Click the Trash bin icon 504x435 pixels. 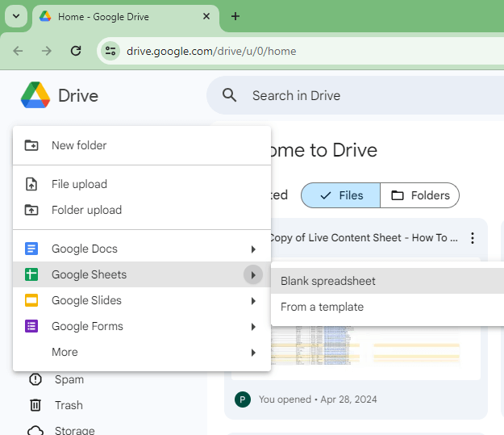pyautogui.click(x=35, y=405)
